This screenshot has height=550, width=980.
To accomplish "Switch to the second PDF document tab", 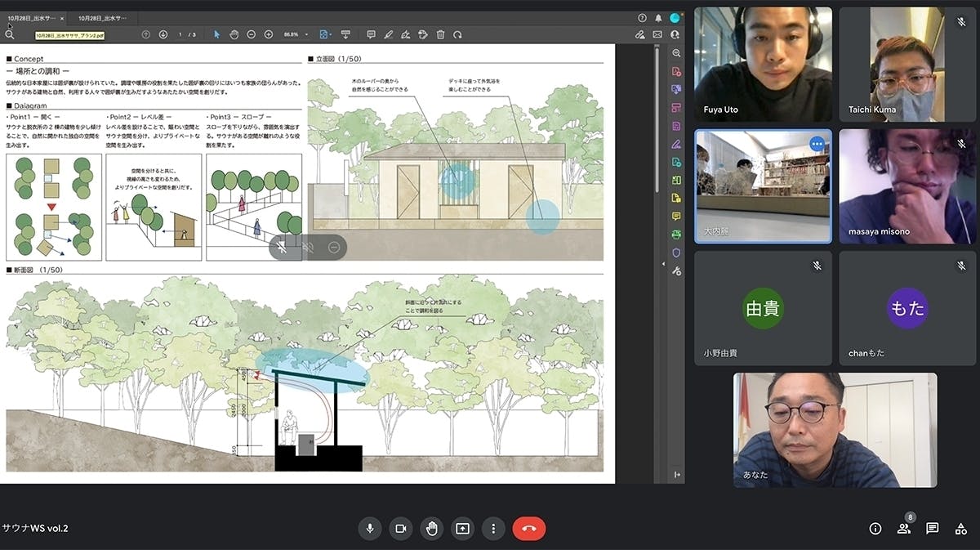I will pos(102,18).
